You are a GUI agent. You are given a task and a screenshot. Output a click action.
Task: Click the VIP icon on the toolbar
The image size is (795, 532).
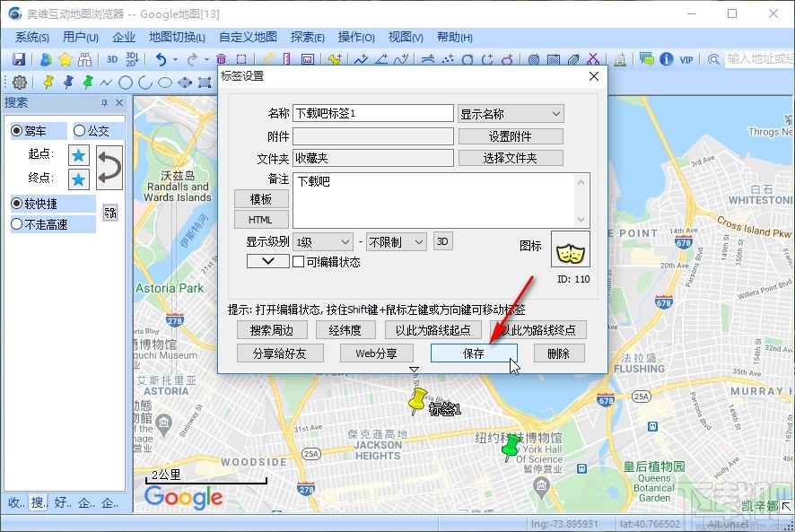click(x=687, y=59)
